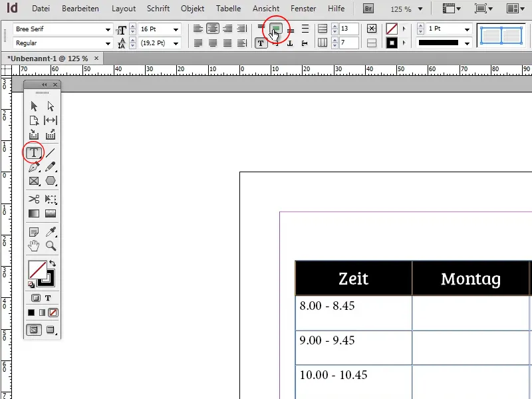Image resolution: width=532 pixels, height=399 pixels.
Task: Open the arrange documents dropdown
Action: (x=515, y=9)
